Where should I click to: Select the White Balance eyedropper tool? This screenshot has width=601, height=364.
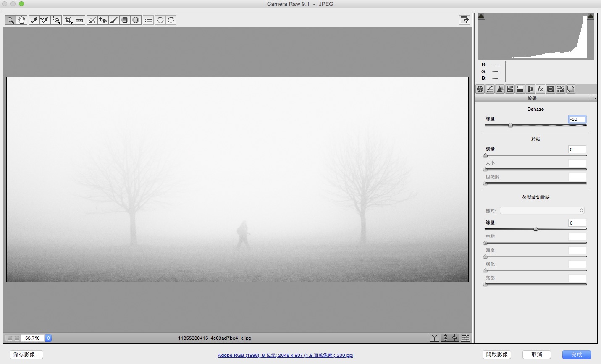click(x=34, y=20)
